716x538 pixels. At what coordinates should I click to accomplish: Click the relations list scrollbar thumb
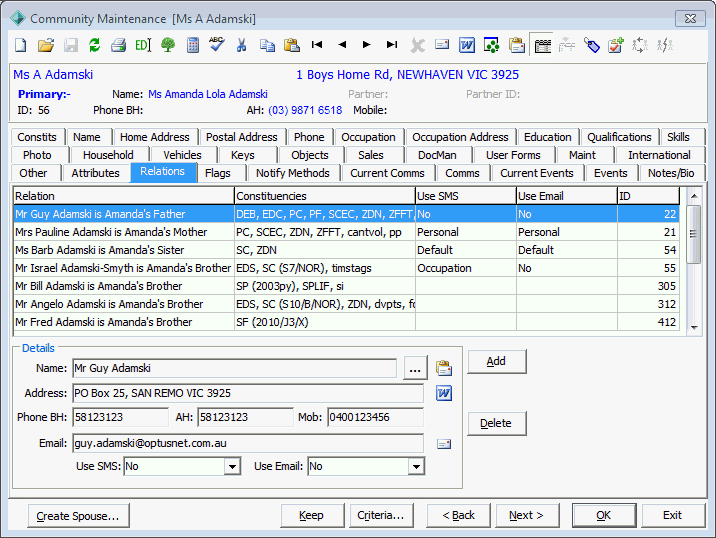click(x=694, y=234)
